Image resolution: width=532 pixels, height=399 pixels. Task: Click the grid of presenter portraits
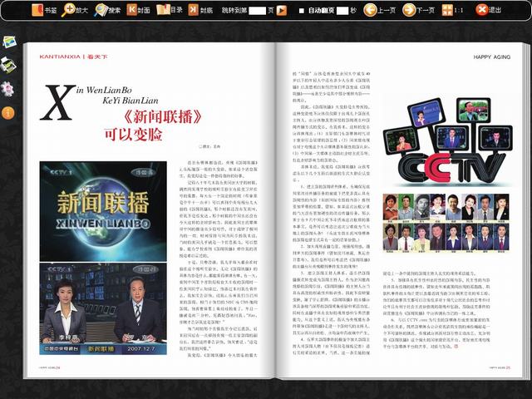point(446,224)
